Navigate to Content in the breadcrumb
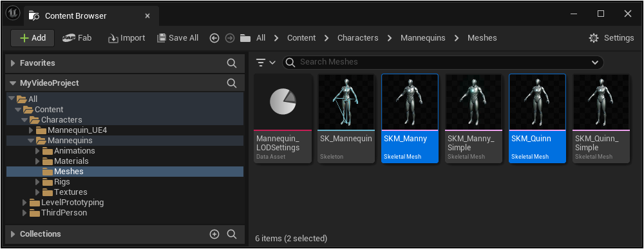 click(x=301, y=38)
